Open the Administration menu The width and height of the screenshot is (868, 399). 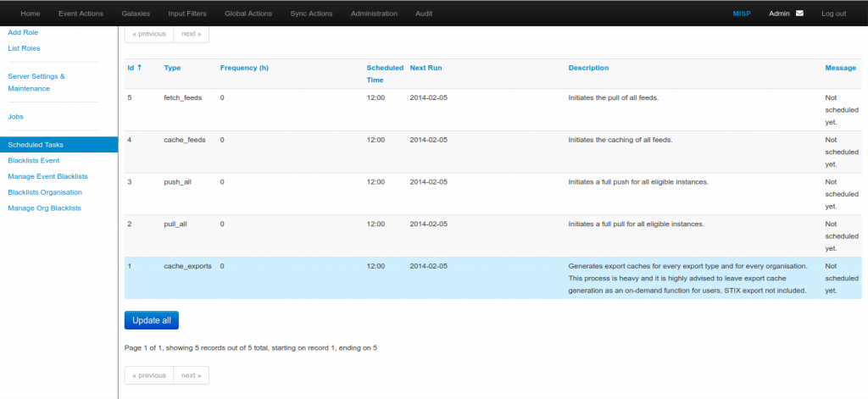pos(374,14)
